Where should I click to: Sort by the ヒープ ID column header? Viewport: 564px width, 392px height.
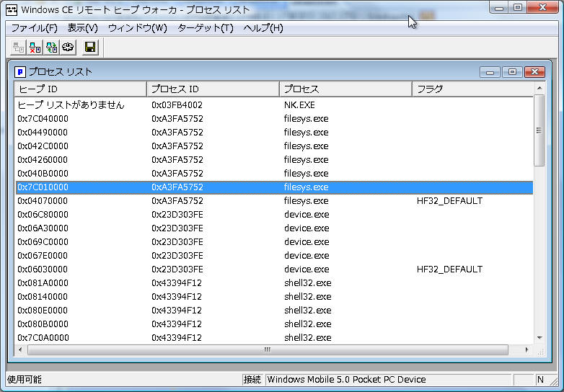pyautogui.click(x=81, y=89)
